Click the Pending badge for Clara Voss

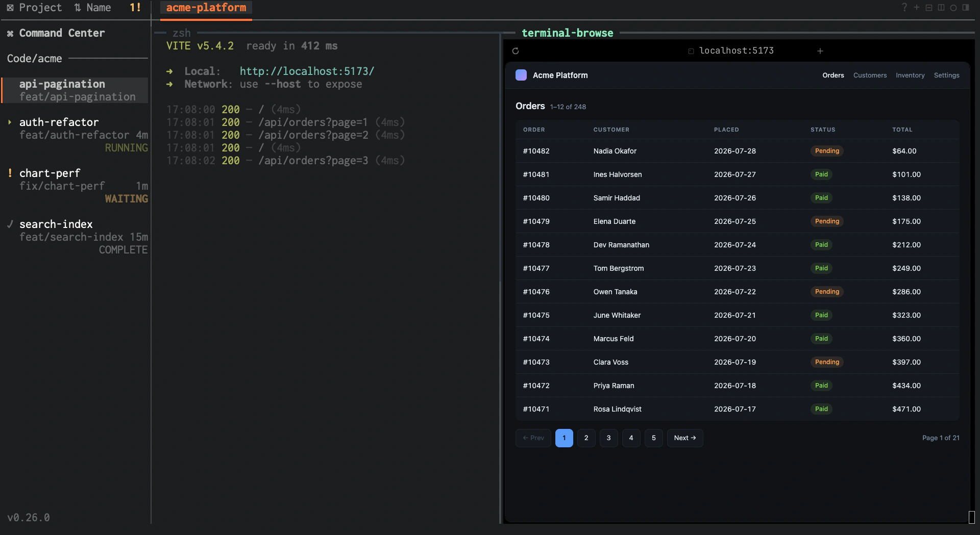pos(827,362)
